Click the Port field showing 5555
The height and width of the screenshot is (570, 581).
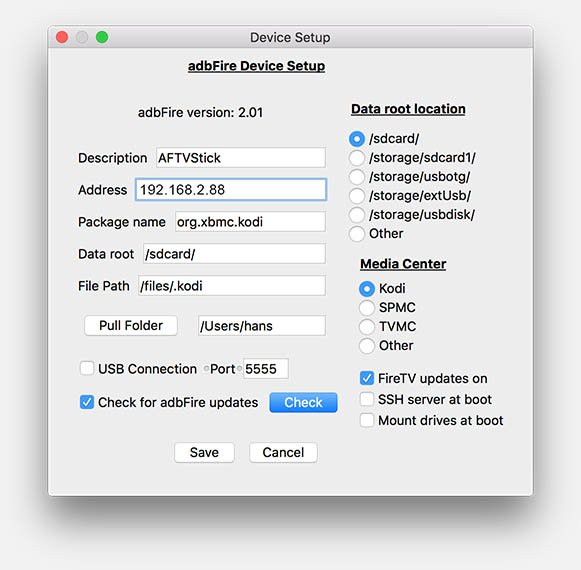[x=266, y=369]
